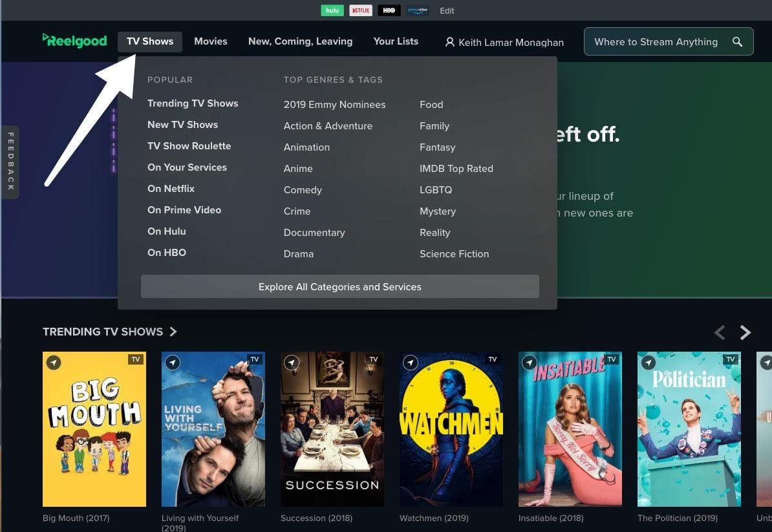Open Living with Yourself poster
This screenshot has width=772, height=532.
coord(213,429)
